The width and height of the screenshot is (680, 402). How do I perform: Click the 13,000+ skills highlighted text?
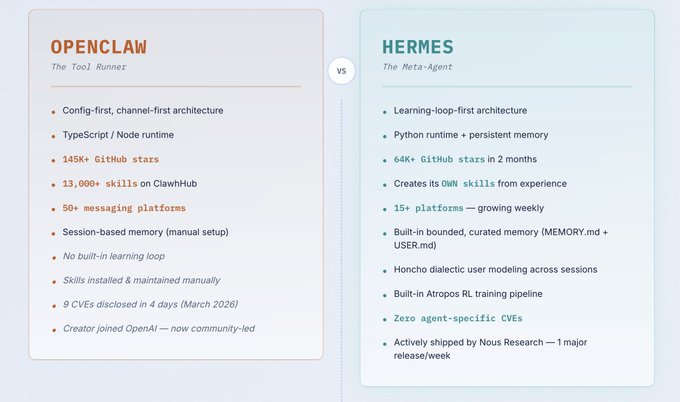100,183
